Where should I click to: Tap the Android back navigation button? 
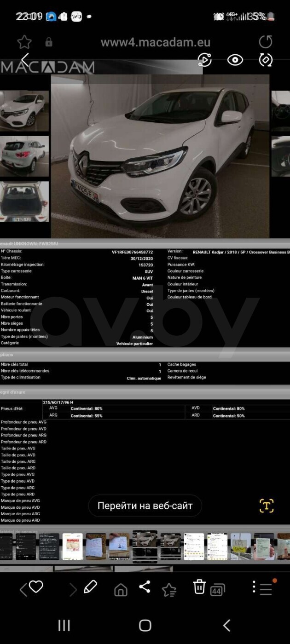point(226,625)
